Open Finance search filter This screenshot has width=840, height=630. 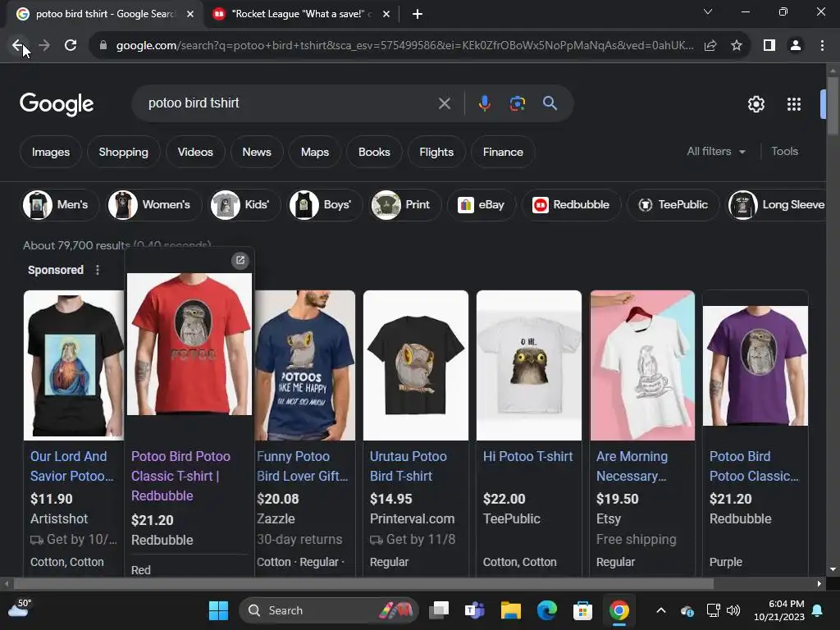coord(503,152)
